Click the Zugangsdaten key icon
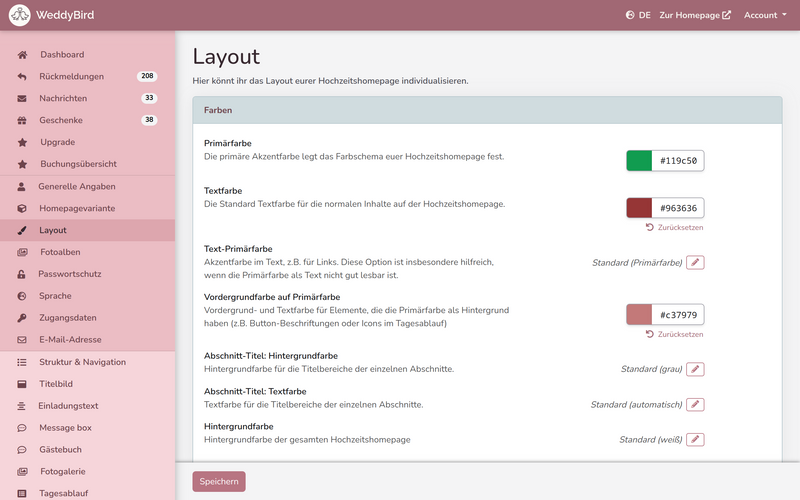 tap(22, 318)
